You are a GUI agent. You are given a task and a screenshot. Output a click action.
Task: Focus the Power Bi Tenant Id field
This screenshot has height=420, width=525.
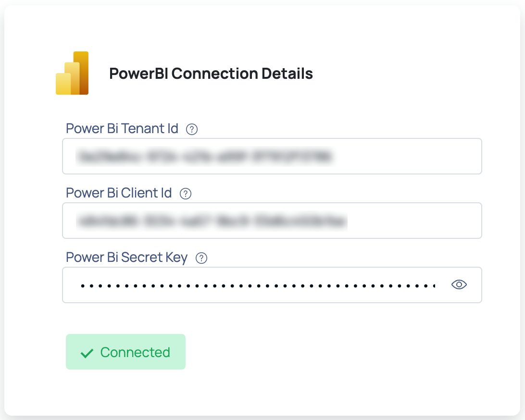pyautogui.click(x=272, y=156)
